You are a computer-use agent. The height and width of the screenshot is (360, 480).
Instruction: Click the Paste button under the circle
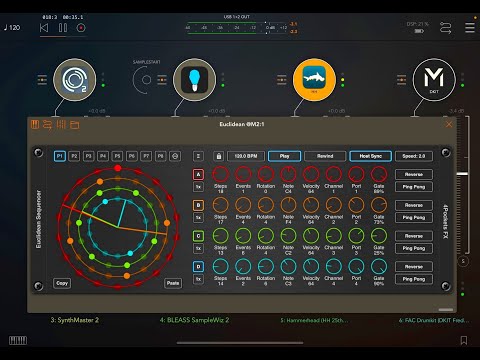click(173, 283)
